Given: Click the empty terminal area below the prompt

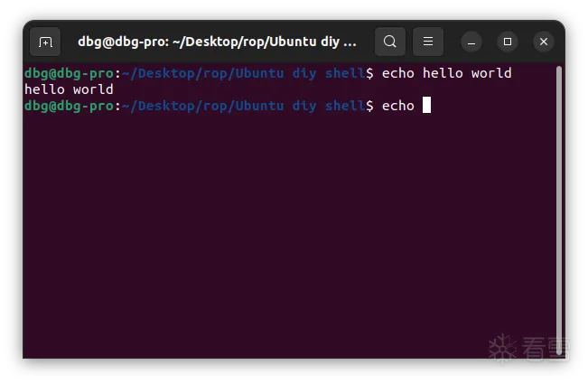Looking at the screenshot, I should click(271, 235).
